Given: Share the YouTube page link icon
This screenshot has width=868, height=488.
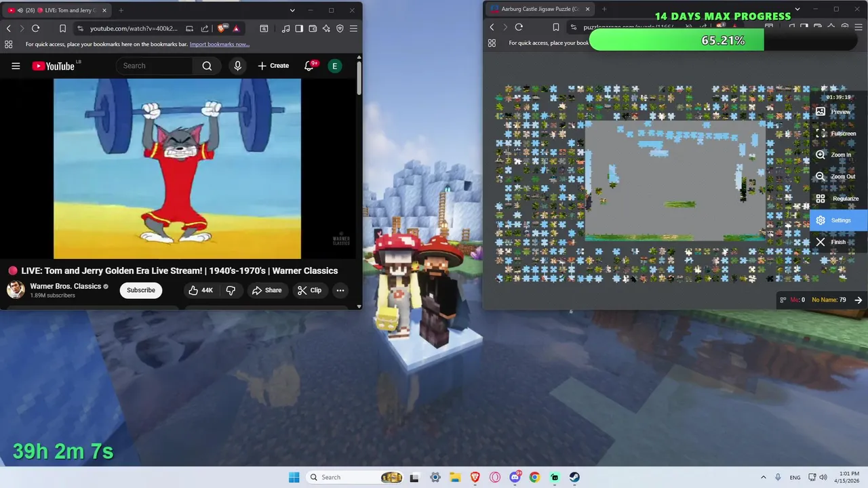Looking at the screenshot, I should [205, 28].
